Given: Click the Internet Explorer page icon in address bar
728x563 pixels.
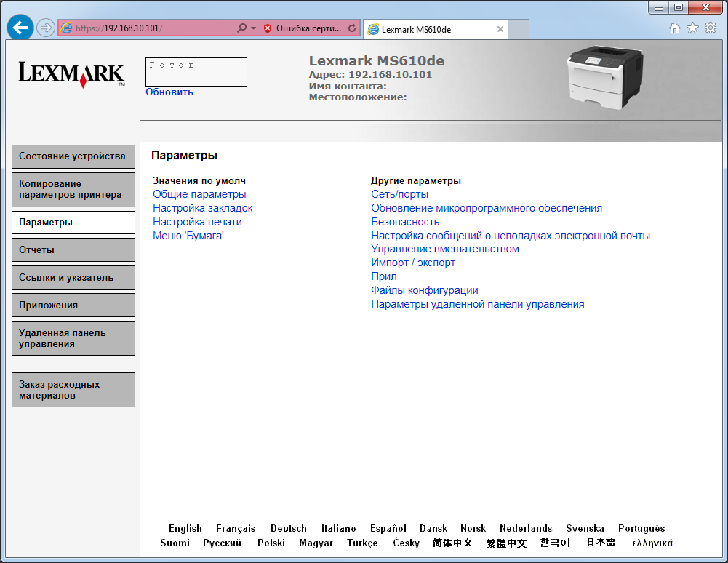Looking at the screenshot, I should [x=67, y=28].
